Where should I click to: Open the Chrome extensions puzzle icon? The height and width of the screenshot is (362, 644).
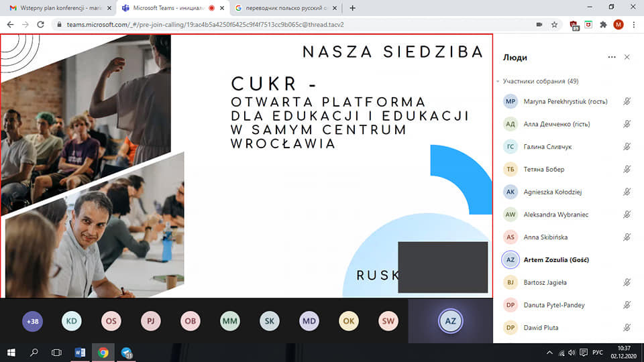click(603, 25)
